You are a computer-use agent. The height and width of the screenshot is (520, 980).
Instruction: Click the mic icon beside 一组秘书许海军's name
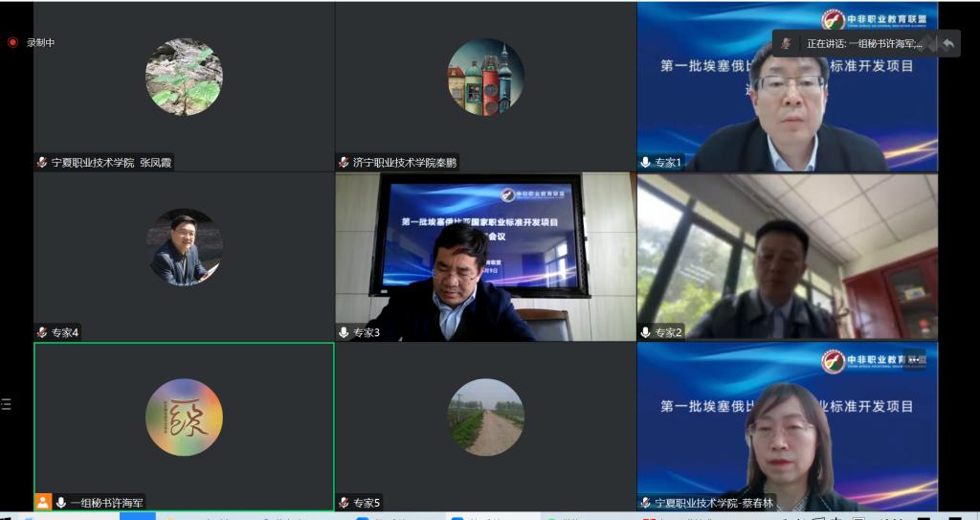click(61, 502)
